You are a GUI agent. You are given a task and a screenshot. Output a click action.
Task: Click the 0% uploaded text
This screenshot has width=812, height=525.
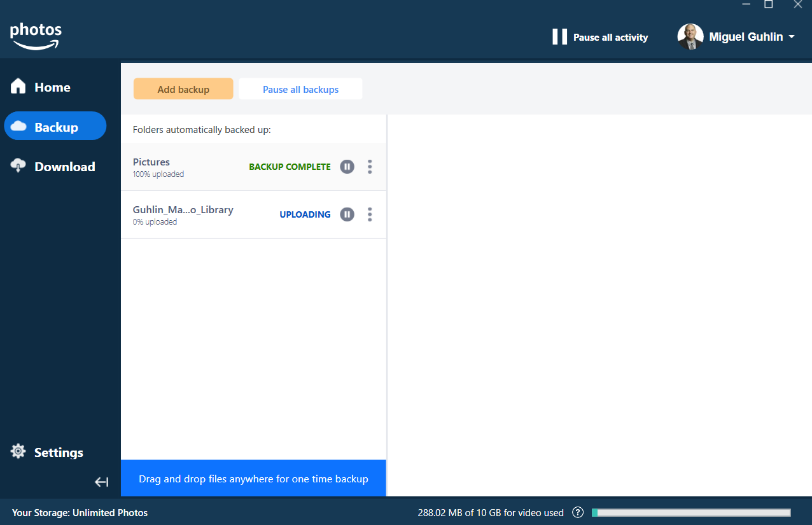point(155,222)
